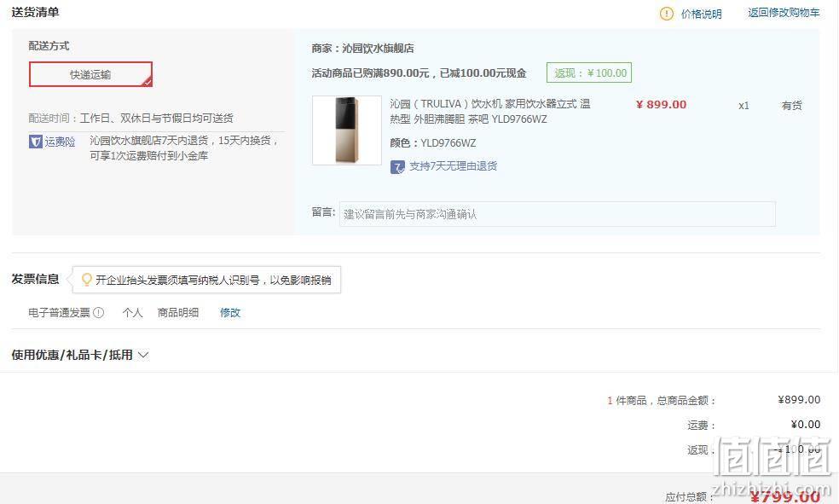Viewport: 839px width, 504px height.
Task: Select the 快递运输 delivery option
Action: tap(90, 74)
